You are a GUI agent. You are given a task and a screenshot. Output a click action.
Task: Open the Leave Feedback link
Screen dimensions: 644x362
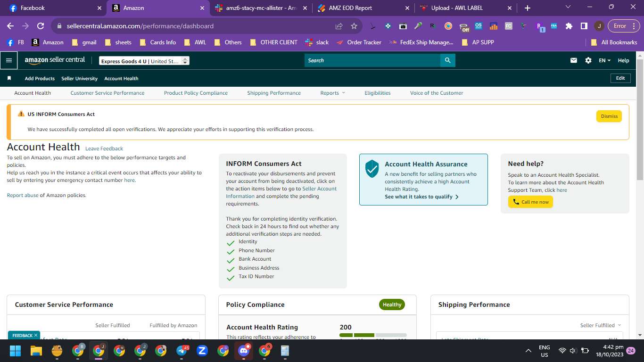pyautogui.click(x=104, y=148)
